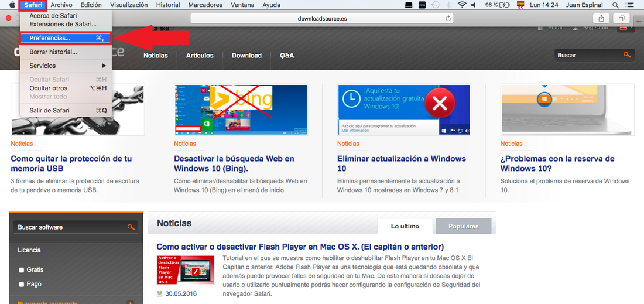Go to Noticias in site navigation
This screenshot has width=644, height=304.
156,56
